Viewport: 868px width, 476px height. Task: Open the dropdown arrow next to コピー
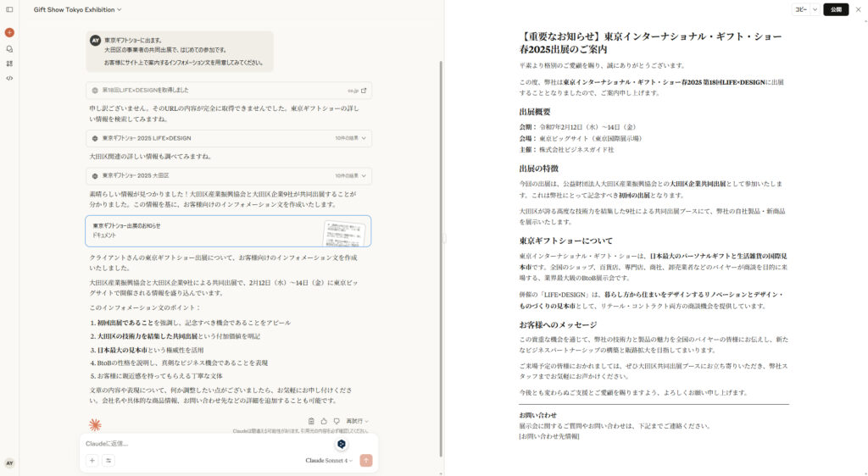(815, 9)
